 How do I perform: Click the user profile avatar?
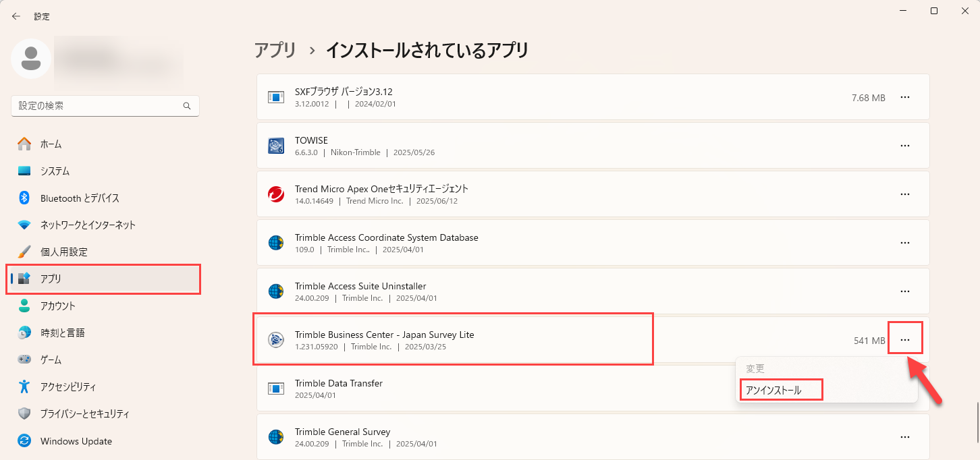pyautogui.click(x=30, y=59)
